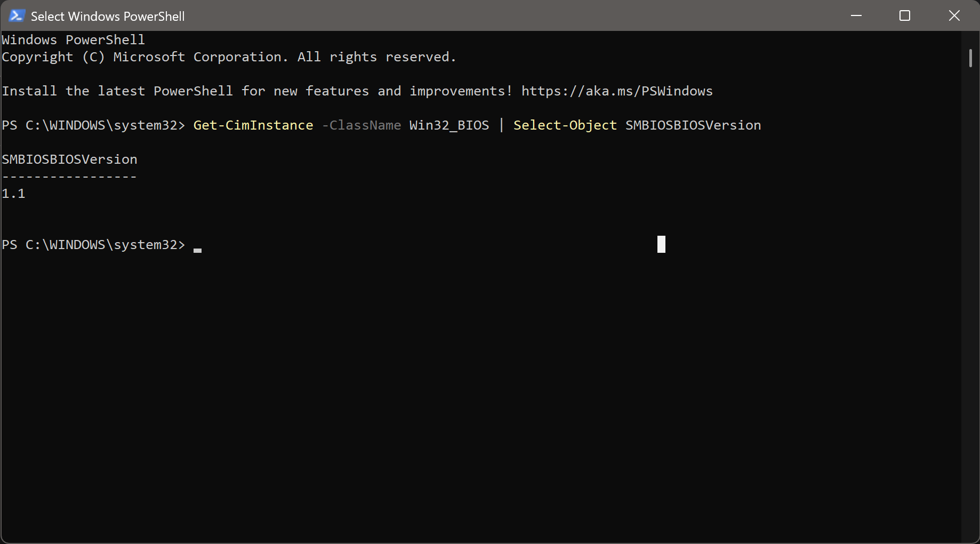Click the SMBIOSBIOSVersion output column header
This screenshot has width=980, height=544.
[69, 159]
